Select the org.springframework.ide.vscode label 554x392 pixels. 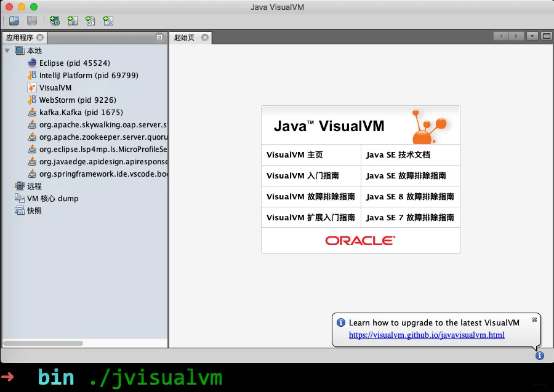(103, 174)
